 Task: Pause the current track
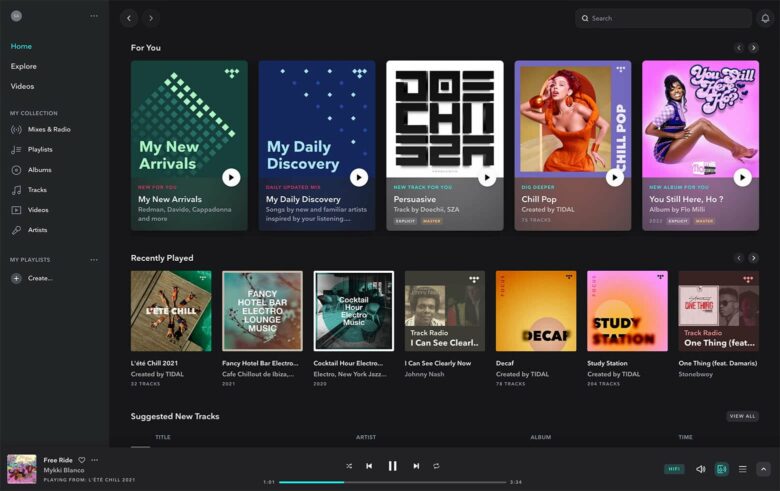pos(392,466)
